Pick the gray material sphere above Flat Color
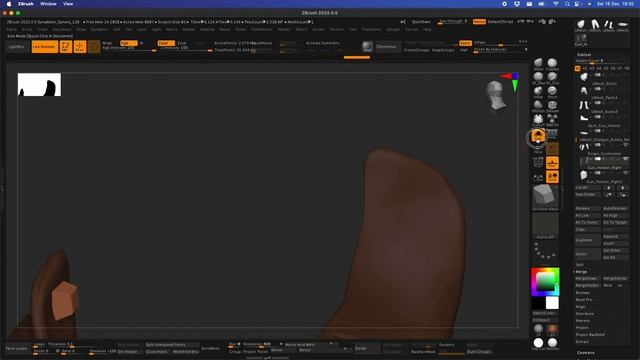Image resolution: width=640 pixels, height=360 pixels. (x=538, y=329)
